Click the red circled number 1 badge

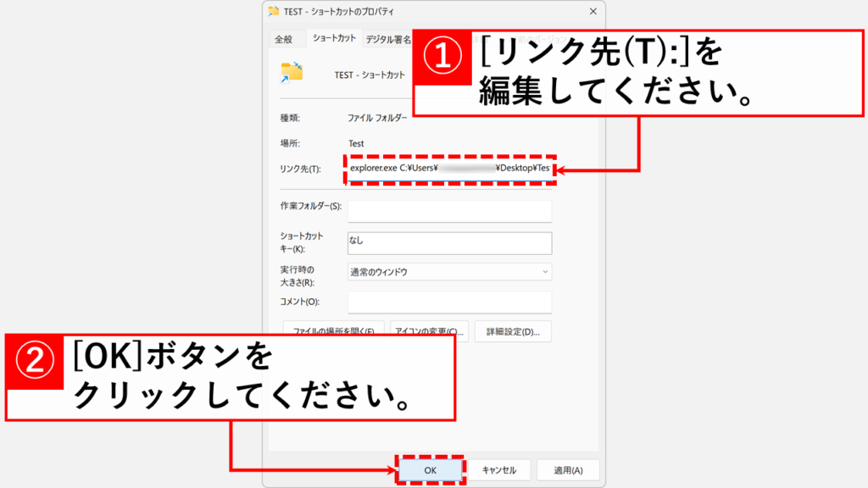point(442,59)
